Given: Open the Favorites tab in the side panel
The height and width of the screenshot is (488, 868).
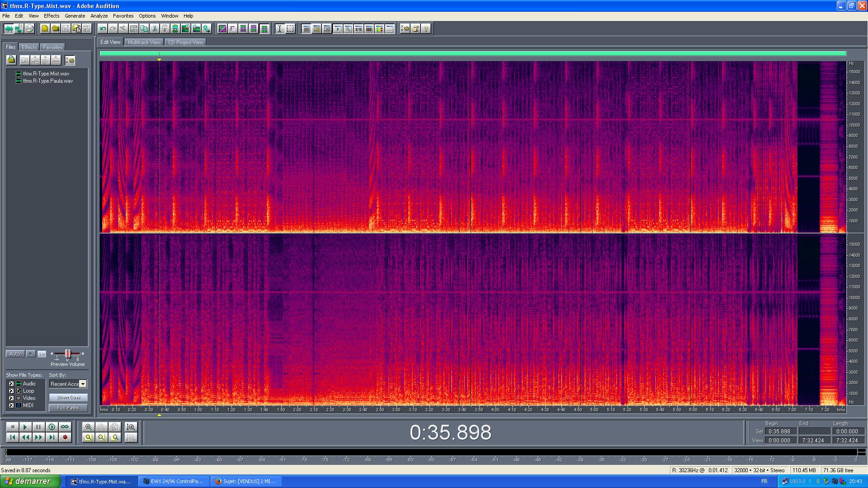Looking at the screenshot, I should 52,47.
